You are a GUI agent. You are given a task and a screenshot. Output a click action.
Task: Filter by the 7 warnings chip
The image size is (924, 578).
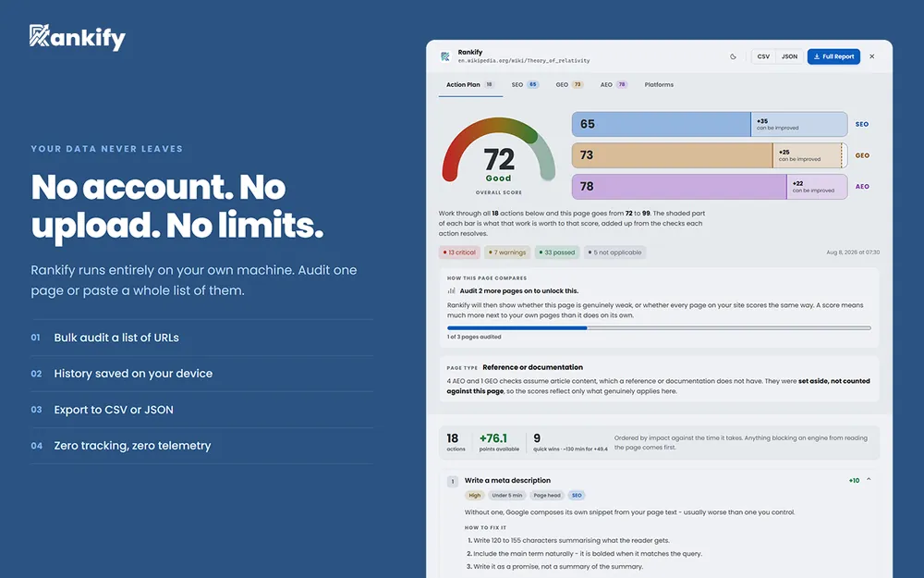[x=507, y=252]
